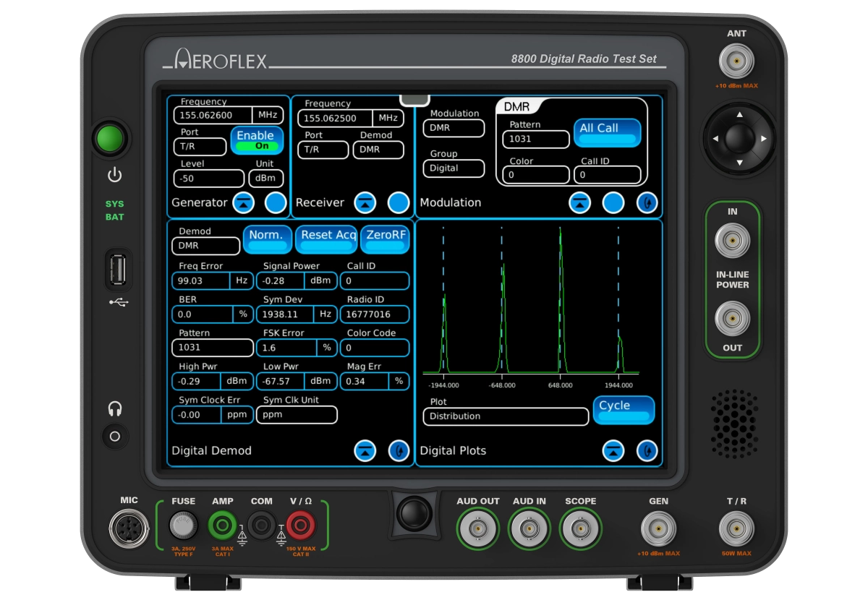The image size is (868, 600).
Task: Click the center knob of the navigation pad
Action: coord(739,137)
